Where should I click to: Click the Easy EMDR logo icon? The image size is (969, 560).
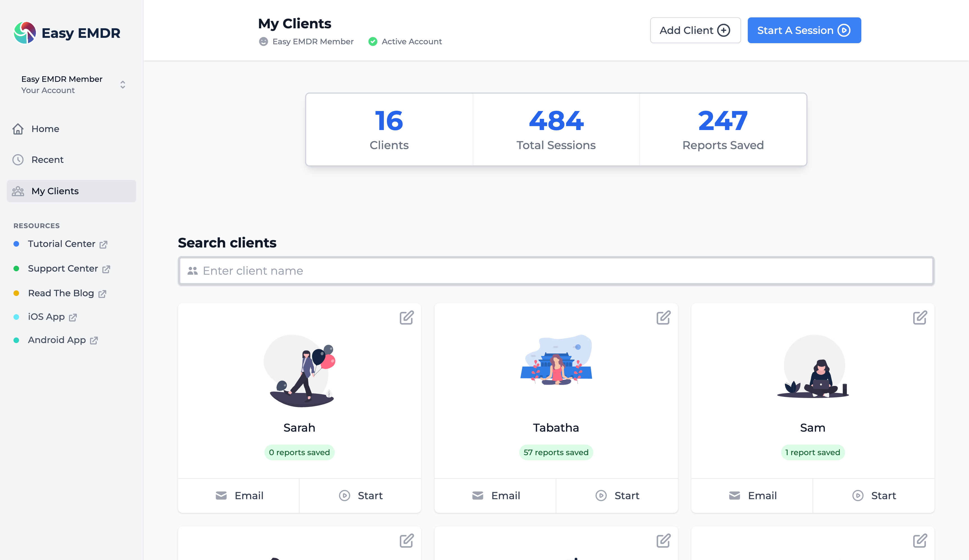pos(25,33)
